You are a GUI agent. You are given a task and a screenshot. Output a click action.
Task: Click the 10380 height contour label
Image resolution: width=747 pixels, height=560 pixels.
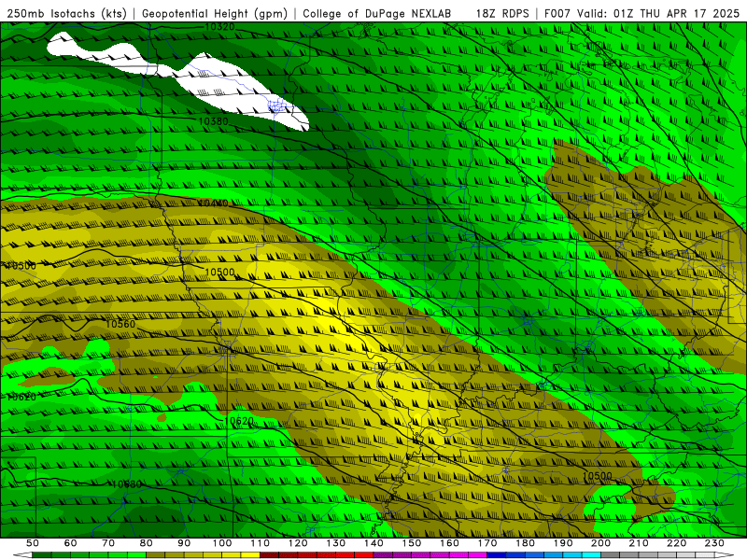(214, 121)
